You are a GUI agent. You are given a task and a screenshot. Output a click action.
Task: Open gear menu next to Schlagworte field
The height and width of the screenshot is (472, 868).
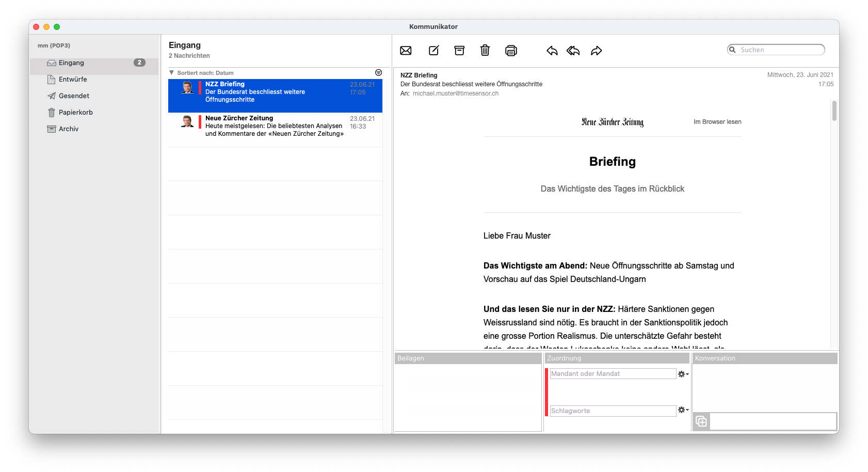click(x=683, y=410)
